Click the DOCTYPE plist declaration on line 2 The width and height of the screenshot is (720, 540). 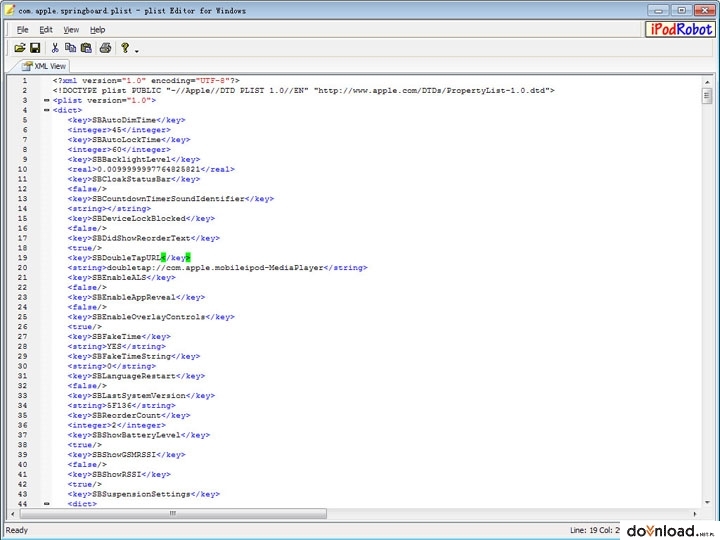tap(304, 90)
